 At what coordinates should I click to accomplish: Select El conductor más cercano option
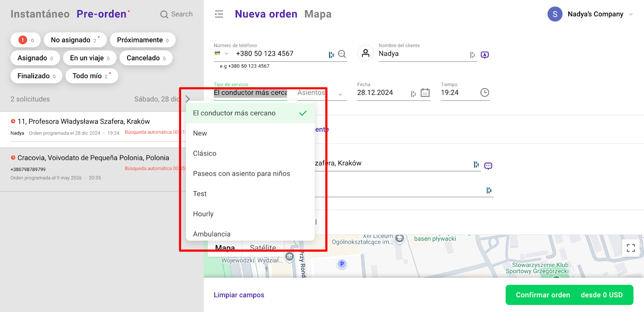point(250,113)
